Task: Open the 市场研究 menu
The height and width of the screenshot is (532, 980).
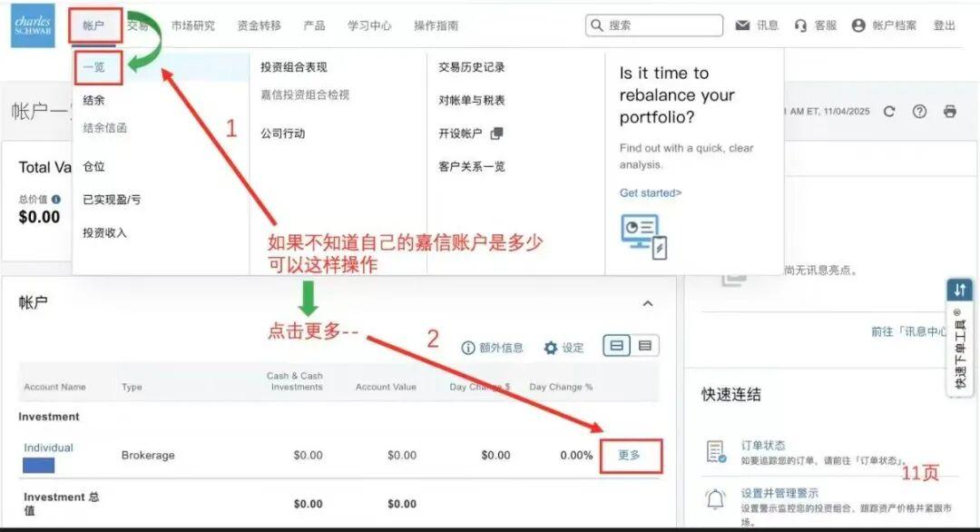Action: click(x=193, y=25)
